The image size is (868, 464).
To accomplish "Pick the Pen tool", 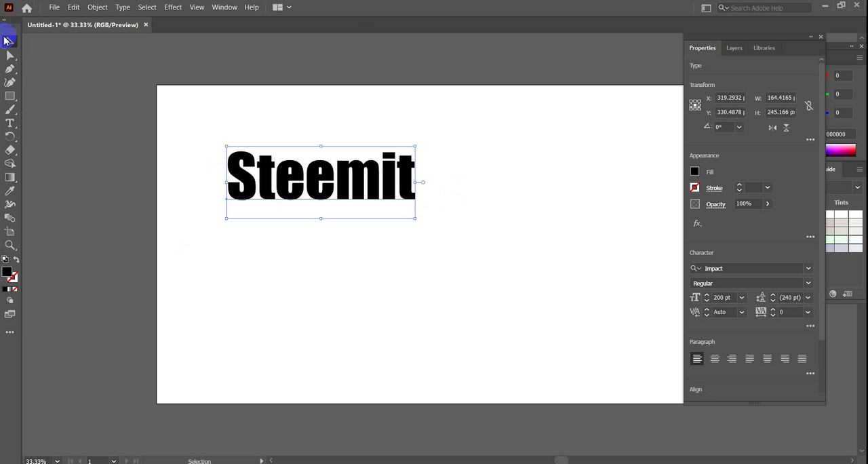I will [x=9, y=69].
